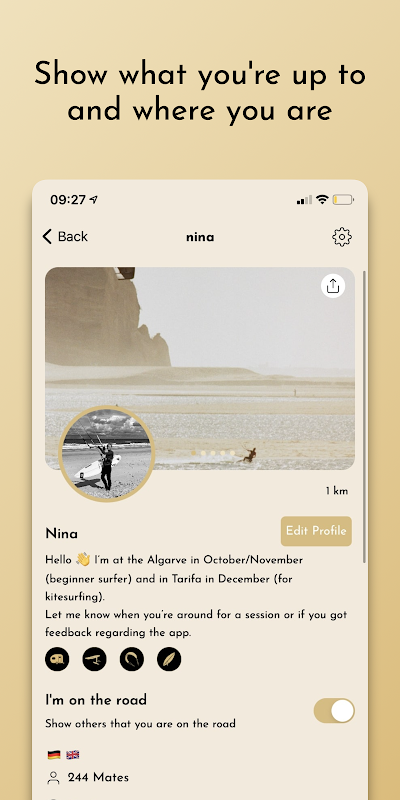Click the Edit Profile button
The image size is (400, 800).
click(x=316, y=531)
